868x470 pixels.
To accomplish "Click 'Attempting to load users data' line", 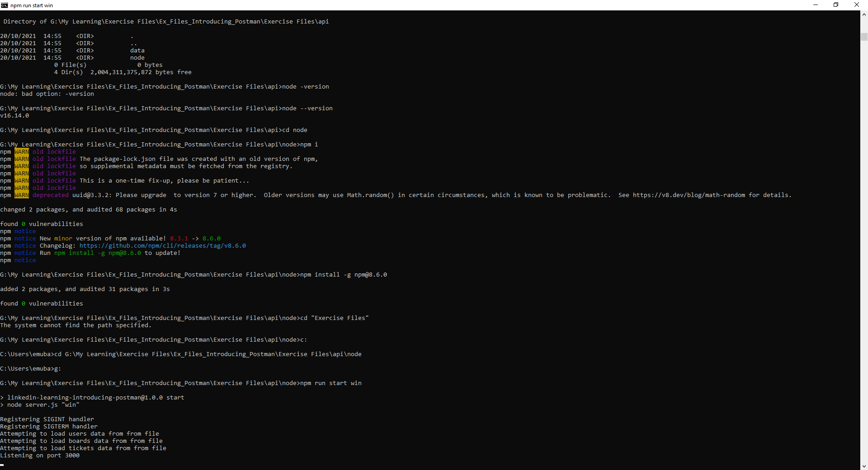I will (x=80, y=434).
